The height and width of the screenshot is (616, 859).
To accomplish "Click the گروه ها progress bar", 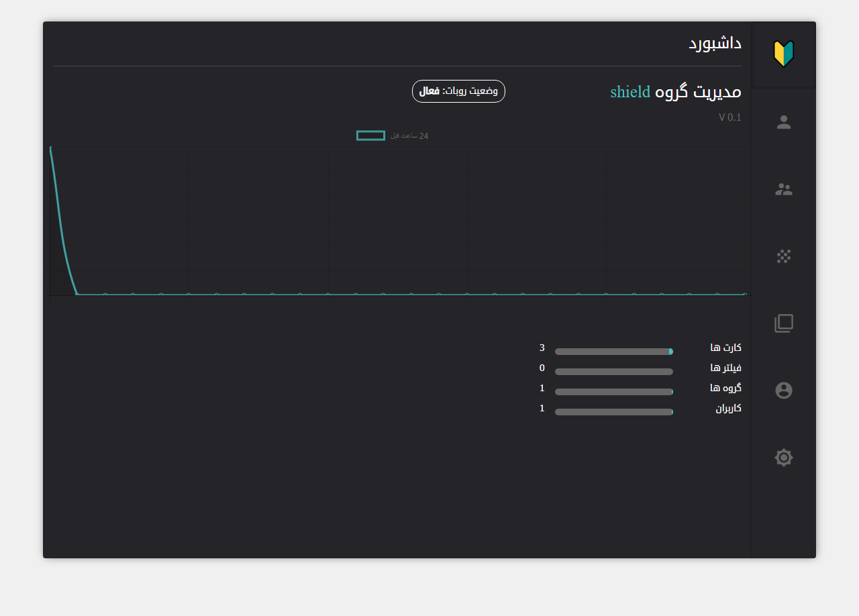I will click(x=614, y=392).
